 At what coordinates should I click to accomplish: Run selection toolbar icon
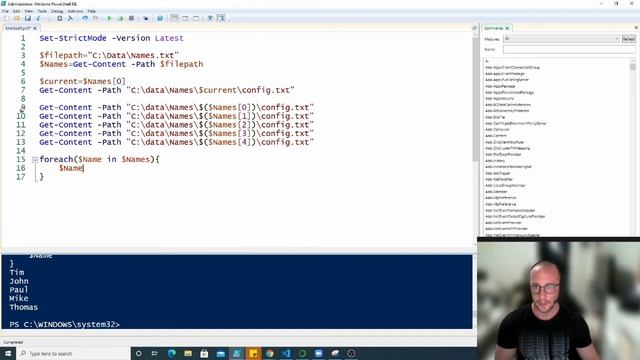click(120, 18)
